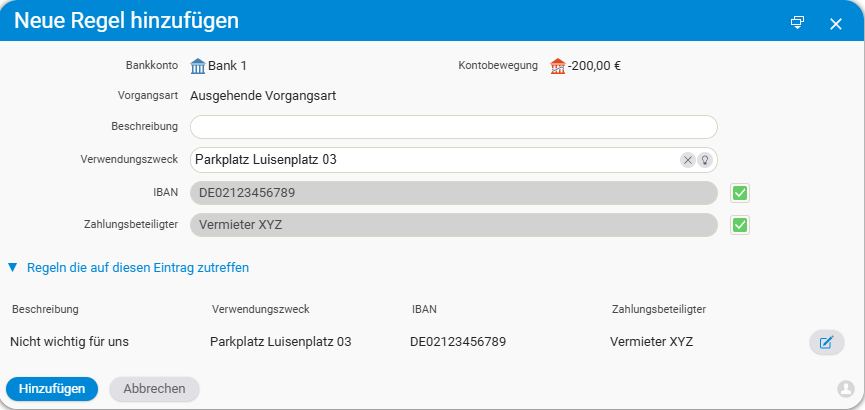This screenshot has width=865, height=410.
Task: Click the lightbulb suggestion icon in Verwendungszweck
Action: point(704,160)
